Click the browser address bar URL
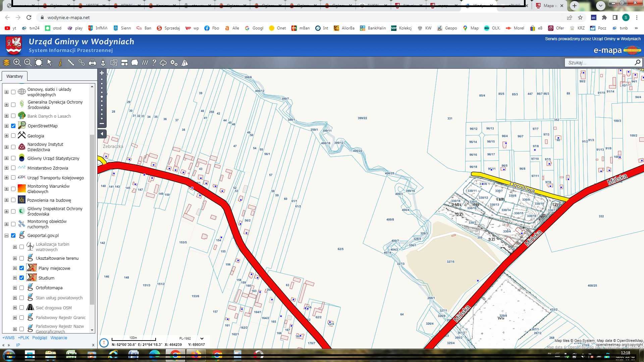 (x=68, y=17)
